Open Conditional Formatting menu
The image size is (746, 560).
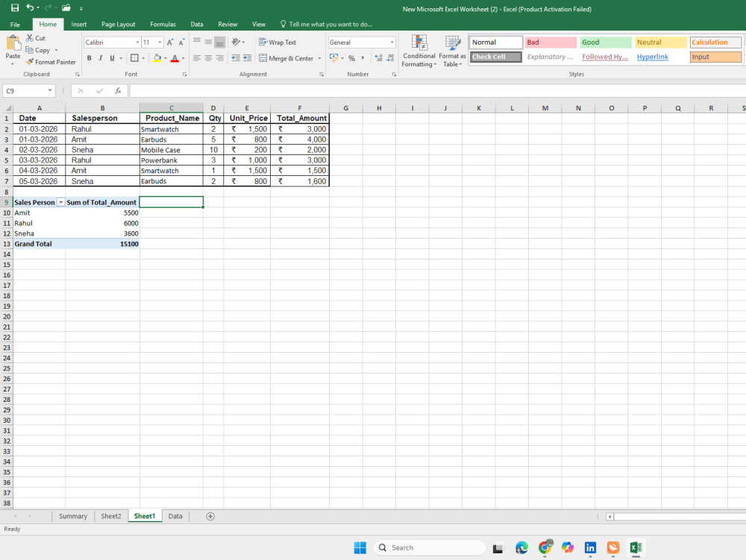[419, 51]
